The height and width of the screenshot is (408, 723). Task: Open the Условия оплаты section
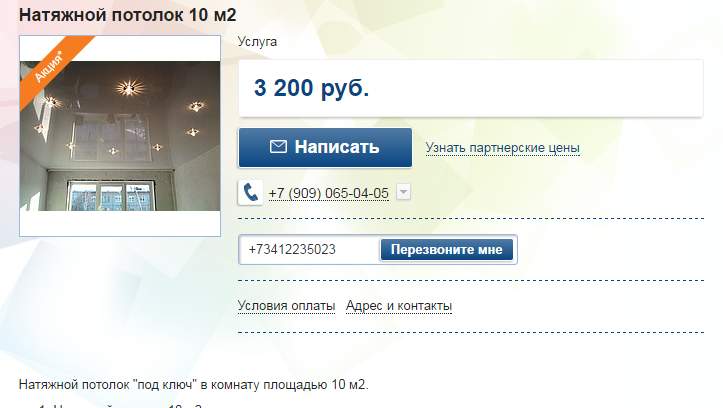tap(286, 306)
